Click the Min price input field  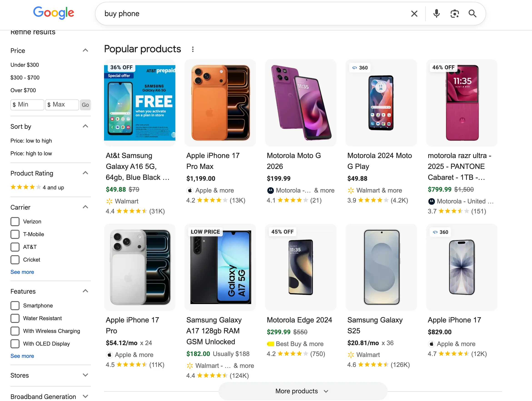coord(27,105)
